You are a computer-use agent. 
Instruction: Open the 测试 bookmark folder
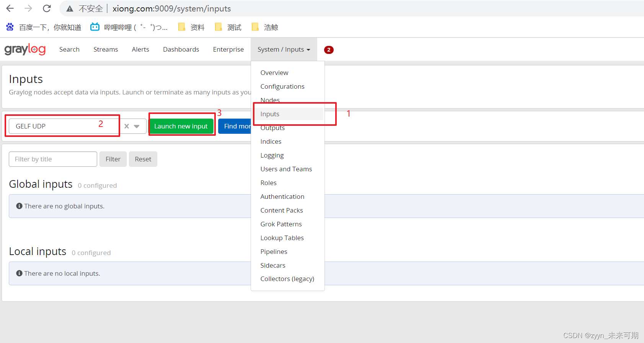(228, 27)
